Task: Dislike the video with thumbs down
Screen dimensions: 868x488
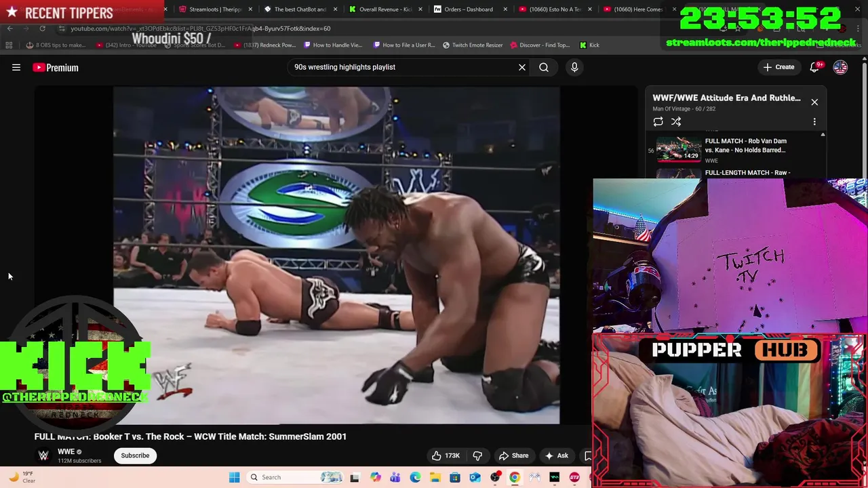Action: pyautogui.click(x=477, y=455)
